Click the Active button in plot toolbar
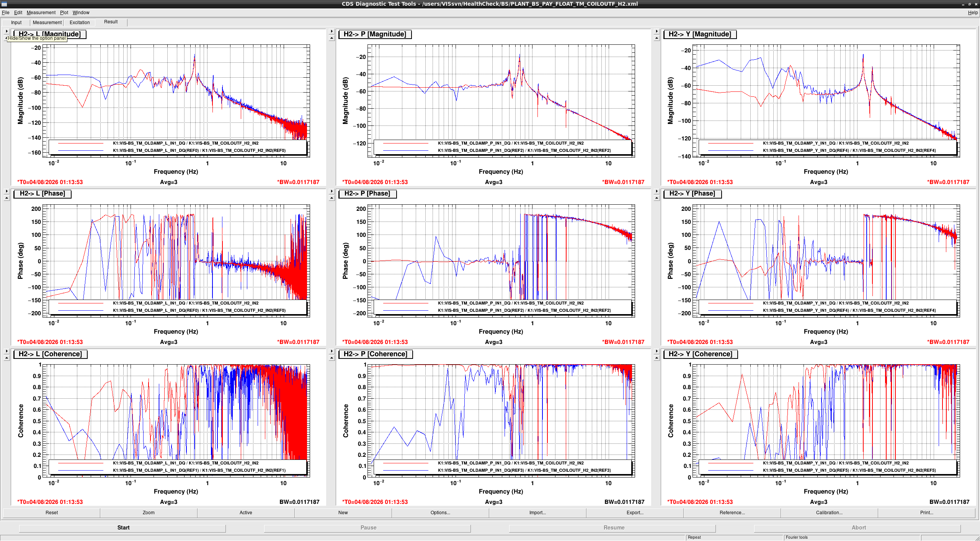The height and width of the screenshot is (541, 980). 246,513
